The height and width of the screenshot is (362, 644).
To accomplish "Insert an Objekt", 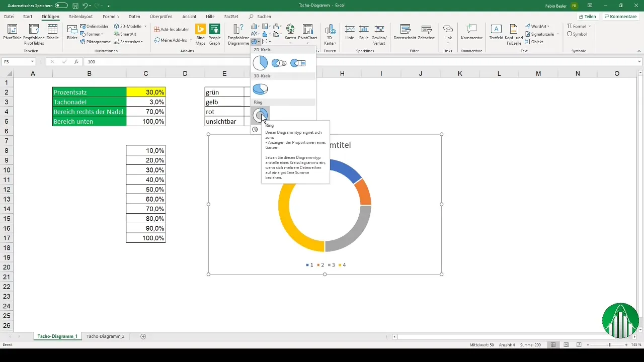I will (534, 42).
